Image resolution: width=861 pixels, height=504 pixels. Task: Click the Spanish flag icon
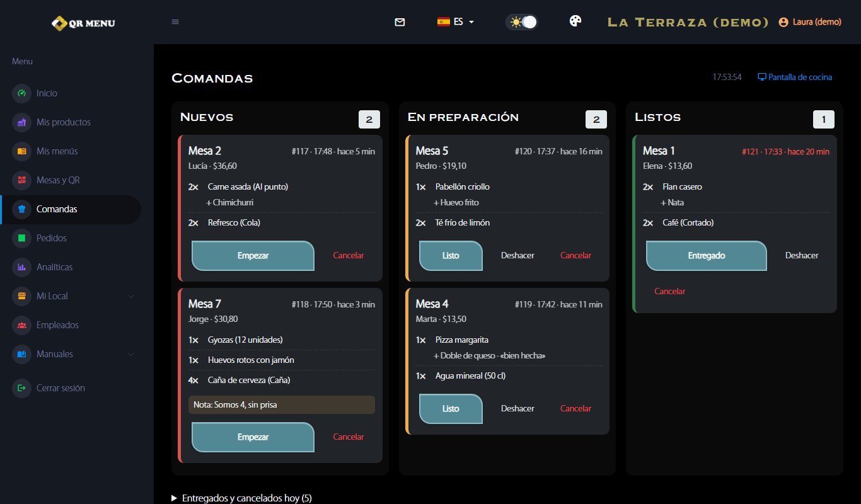[444, 21]
